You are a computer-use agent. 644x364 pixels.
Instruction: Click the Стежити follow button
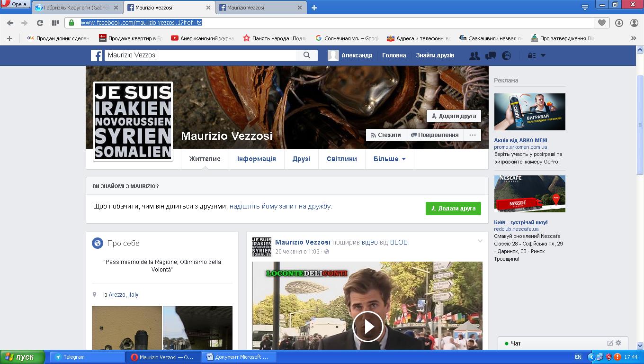(x=385, y=135)
